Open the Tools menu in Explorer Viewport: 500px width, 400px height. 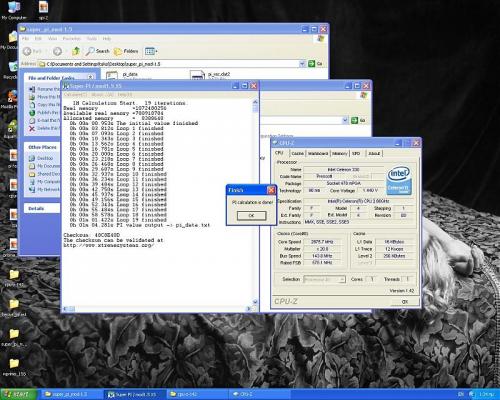(x=92, y=39)
